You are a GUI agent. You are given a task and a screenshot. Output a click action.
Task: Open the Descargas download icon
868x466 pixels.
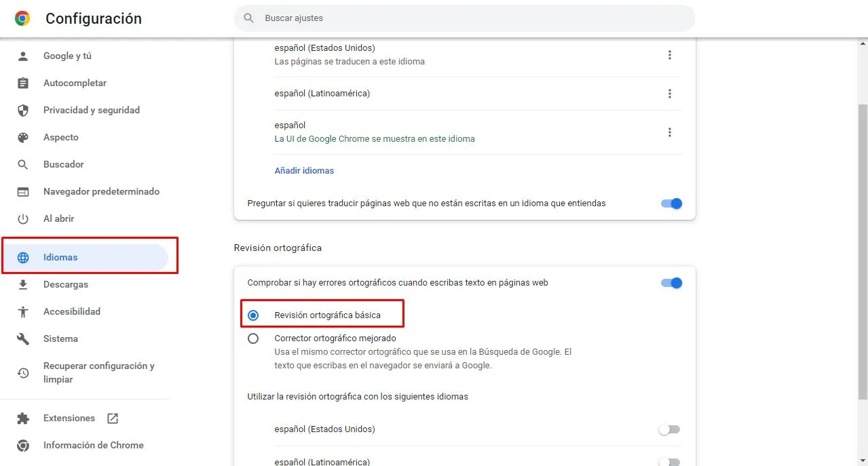[22, 284]
